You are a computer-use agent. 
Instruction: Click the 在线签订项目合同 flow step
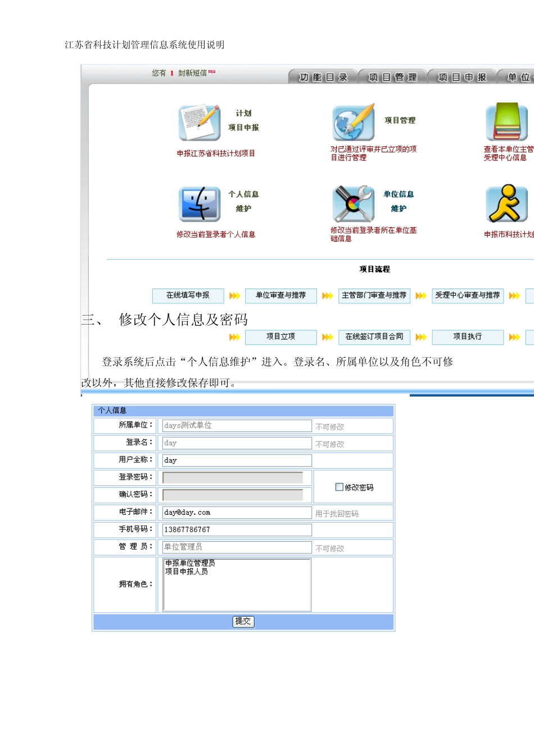click(x=374, y=337)
